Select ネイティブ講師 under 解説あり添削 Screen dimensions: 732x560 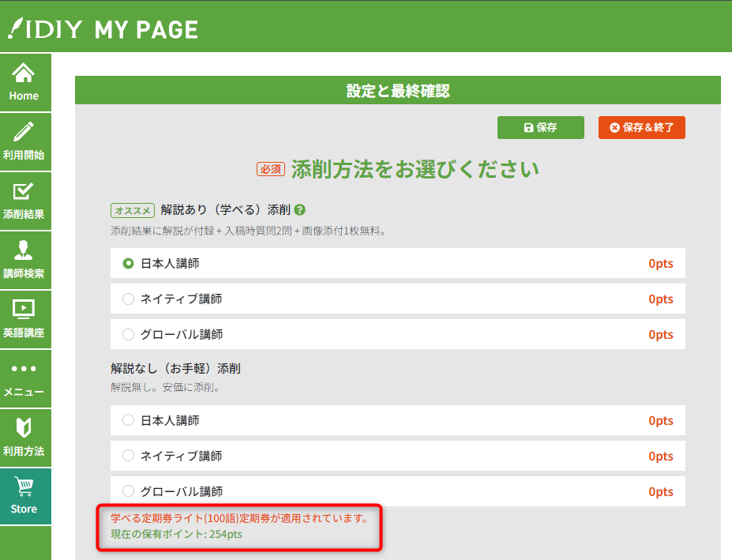(129, 299)
